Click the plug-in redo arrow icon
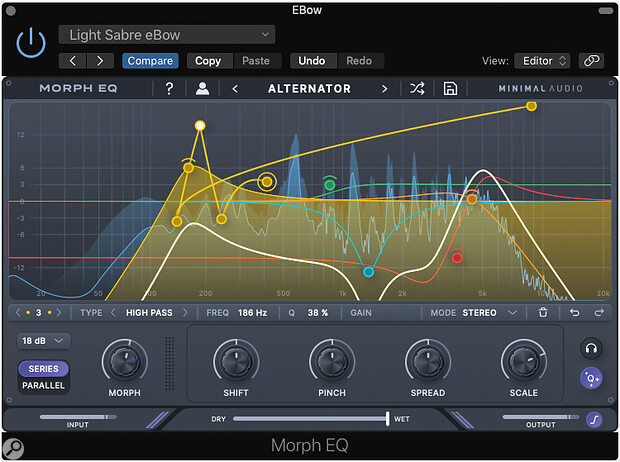The image size is (620, 462). (599, 313)
